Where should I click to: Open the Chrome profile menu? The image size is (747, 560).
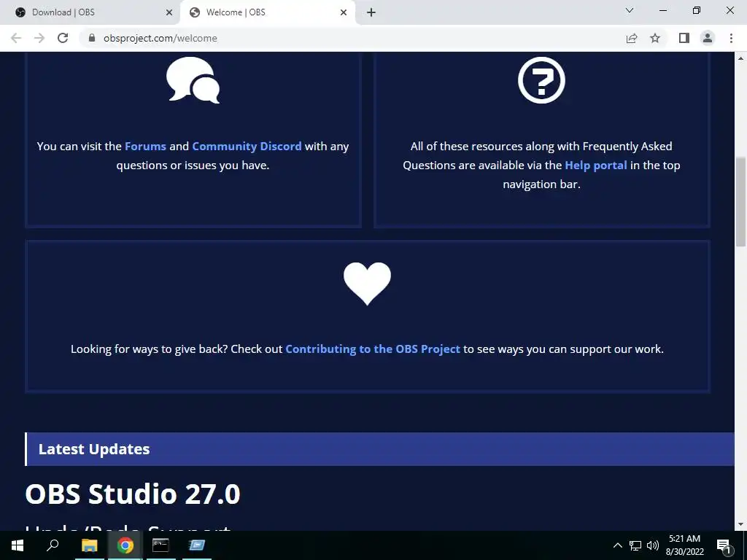pyautogui.click(x=708, y=38)
